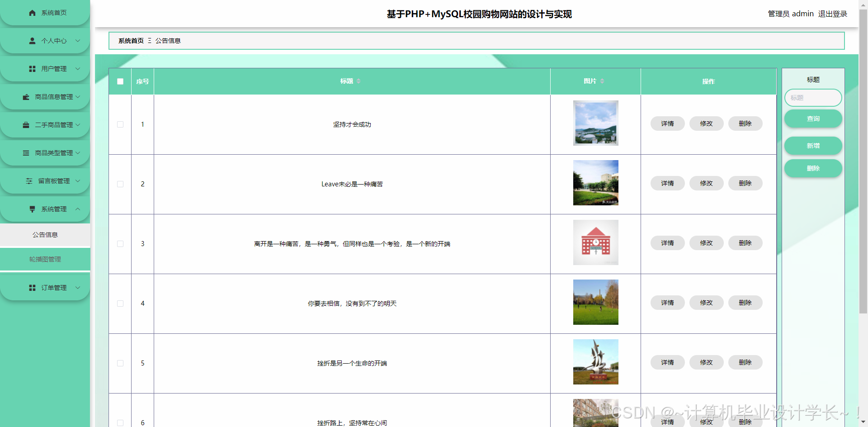The height and width of the screenshot is (427, 868).
Task: Check the checkbox for row 1
Action: (x=120, y=124)
